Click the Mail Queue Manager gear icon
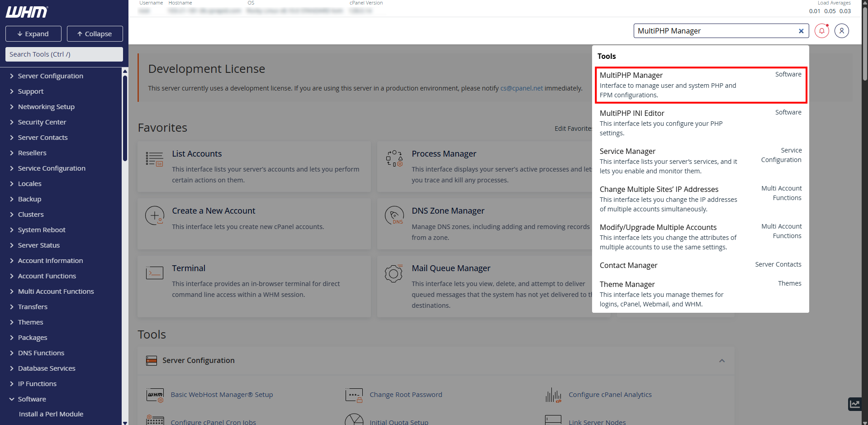The width and height of the screenshot is (868, 425). (x=394, y=273)
